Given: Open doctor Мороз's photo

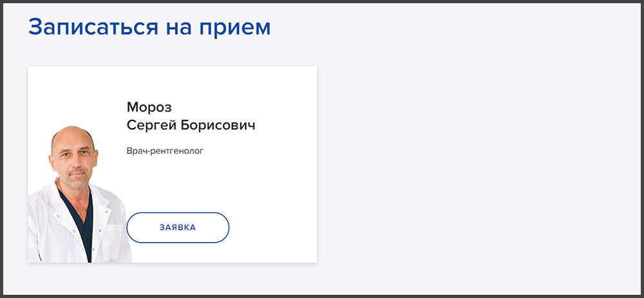Looking at the screenshot, I should (80, 194).
